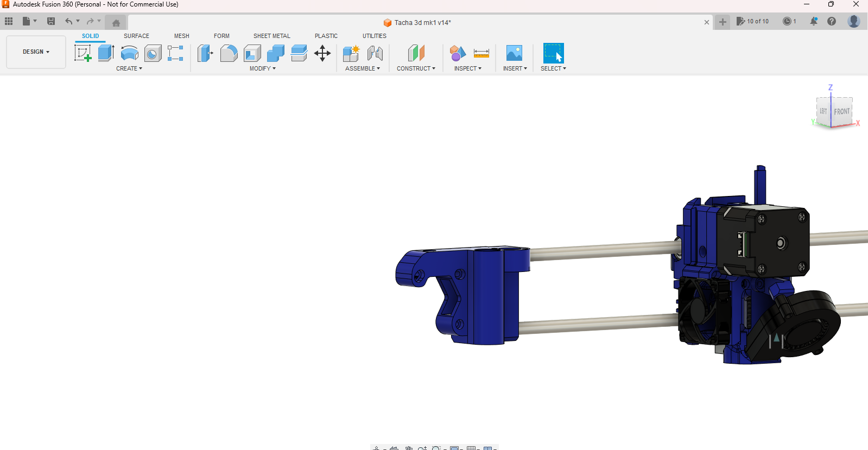
Task: Expand the CREATE menu dropdown
Action: pos(129,69)
